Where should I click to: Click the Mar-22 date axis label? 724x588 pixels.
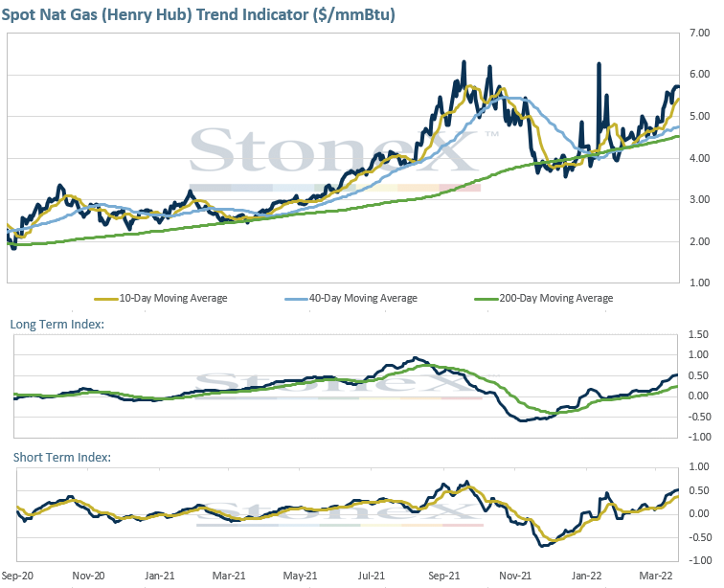pyautogui.click(x=656, y=576)
